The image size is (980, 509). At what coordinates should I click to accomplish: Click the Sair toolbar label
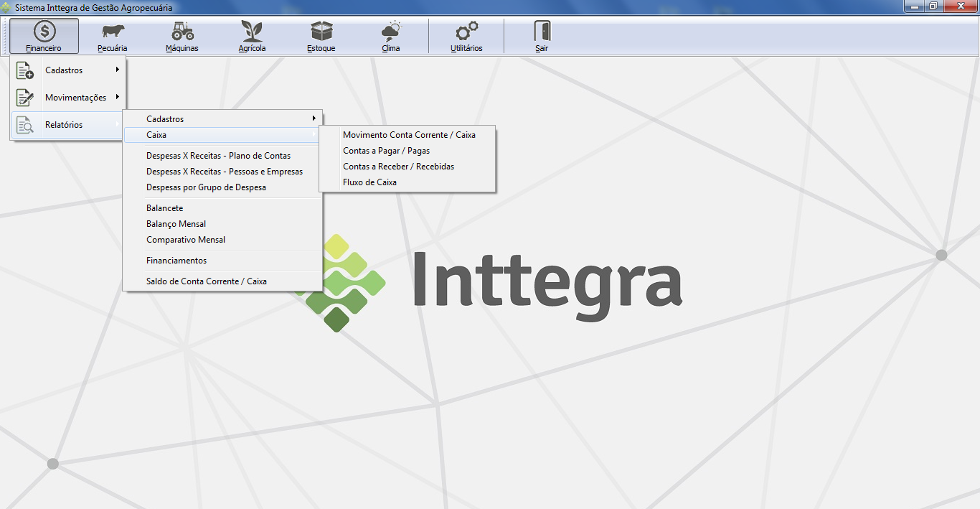click(x=542, y=49)
